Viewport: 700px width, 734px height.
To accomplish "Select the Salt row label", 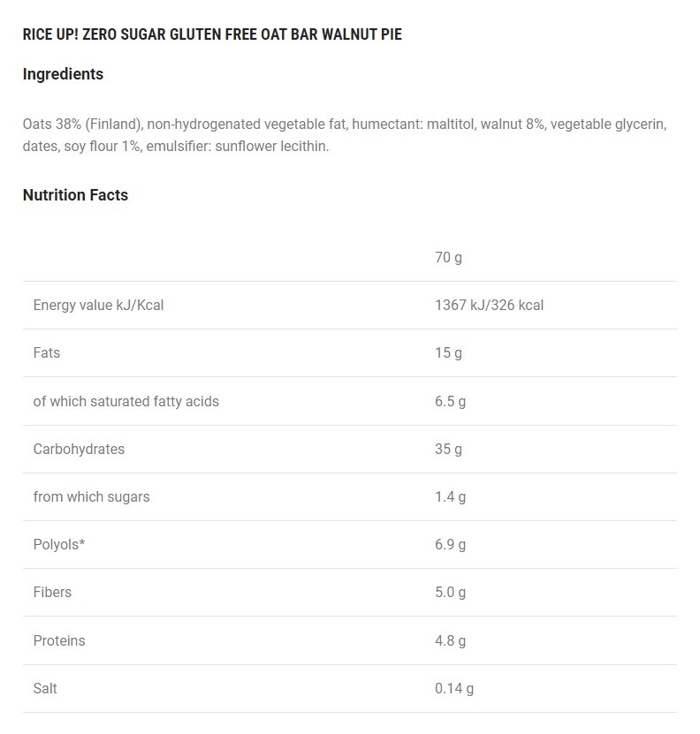I will tap(45, 688).
